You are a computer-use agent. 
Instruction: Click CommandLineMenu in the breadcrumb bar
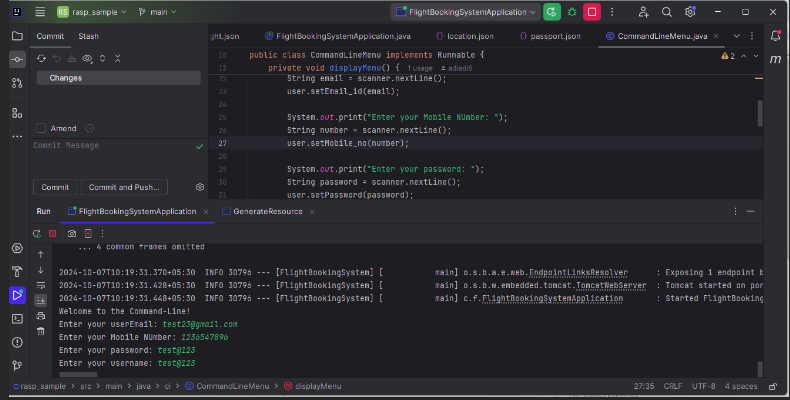(x=227, y=386)
